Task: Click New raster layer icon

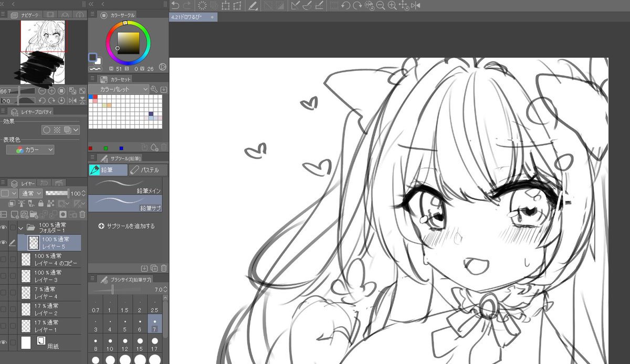Action: (14, 214)
